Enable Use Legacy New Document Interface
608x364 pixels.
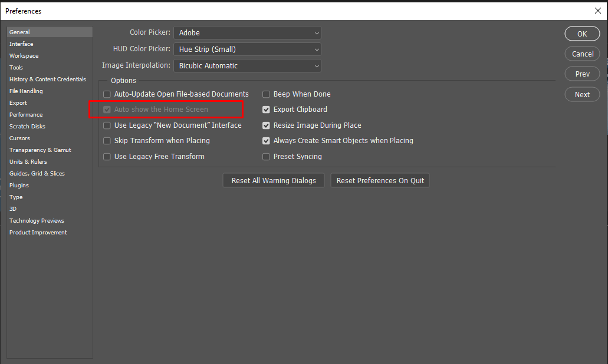coord(107,125)
